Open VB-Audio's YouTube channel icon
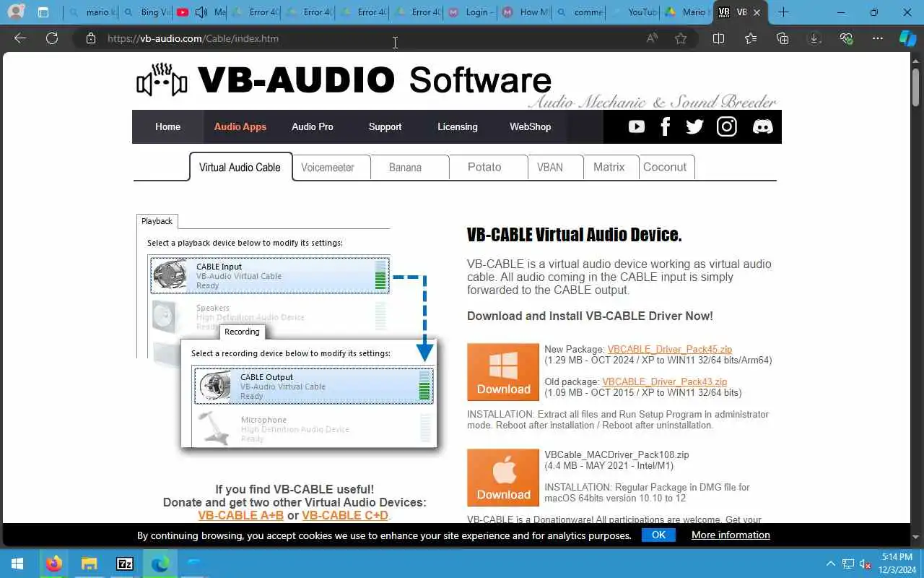Viewport: 924px width, 578px height. point(636,126)
